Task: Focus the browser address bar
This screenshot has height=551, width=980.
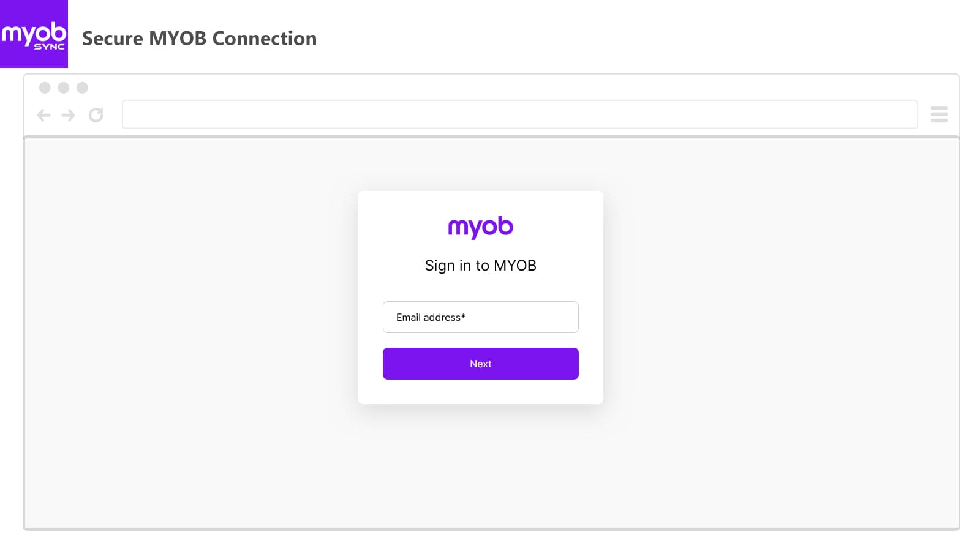Action: pyautogui.click(x=520, y=114)
